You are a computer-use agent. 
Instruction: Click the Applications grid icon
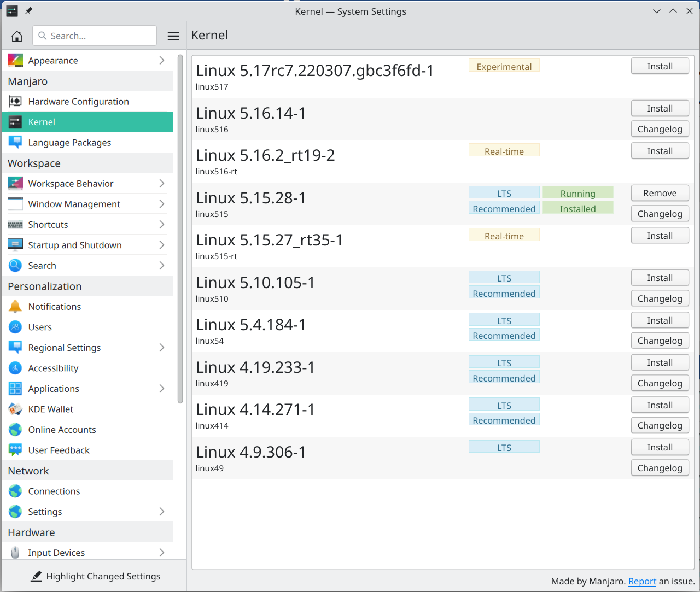point(15,389)
